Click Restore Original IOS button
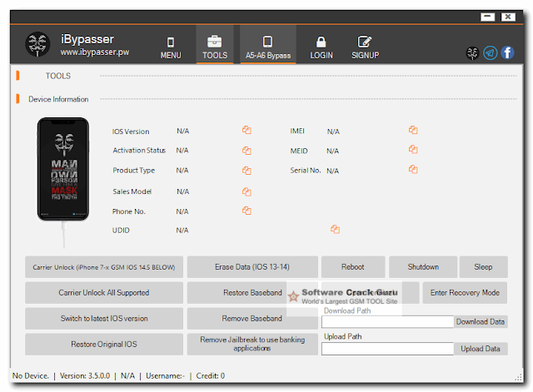Image resolution: width=533 pixels, height=392 pixels. coord(104,344)
